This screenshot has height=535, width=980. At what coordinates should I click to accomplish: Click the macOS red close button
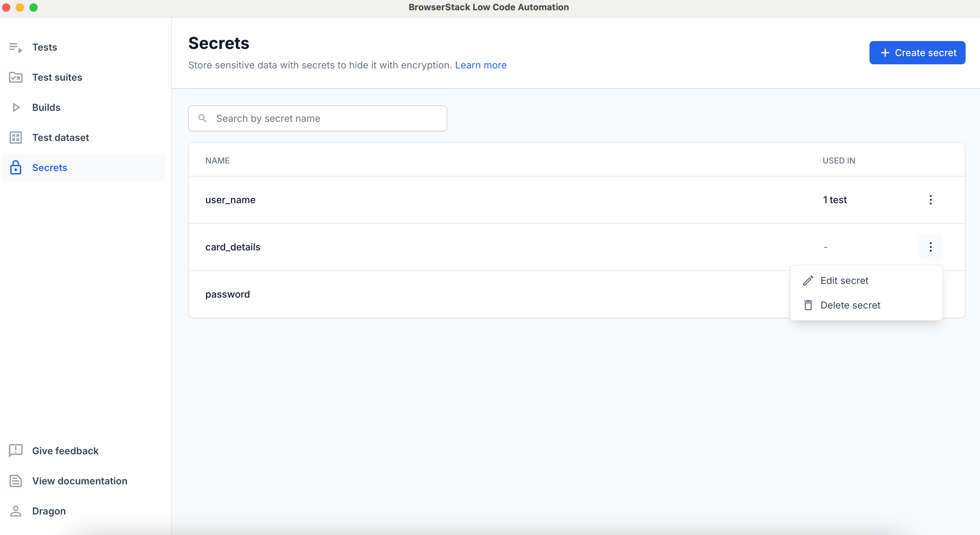click(x=6, y=7)
